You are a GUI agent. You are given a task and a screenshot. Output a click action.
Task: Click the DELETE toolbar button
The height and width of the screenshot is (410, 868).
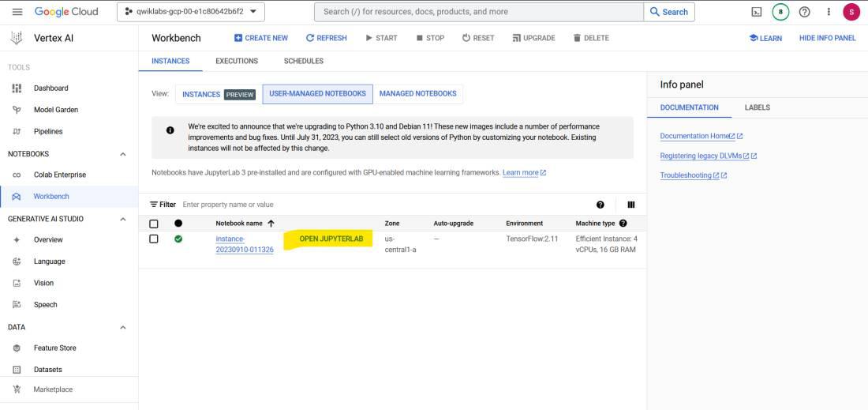coord(591,38)
